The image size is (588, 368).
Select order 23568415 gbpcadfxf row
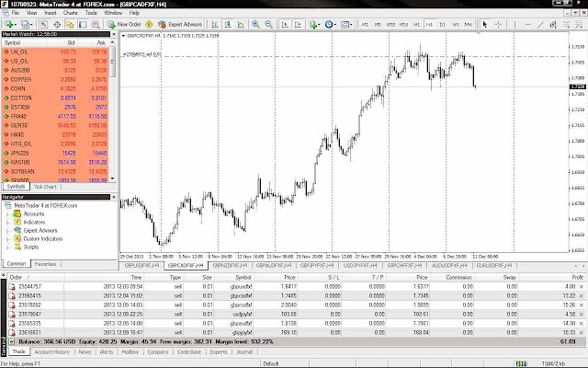coord(296,296)
